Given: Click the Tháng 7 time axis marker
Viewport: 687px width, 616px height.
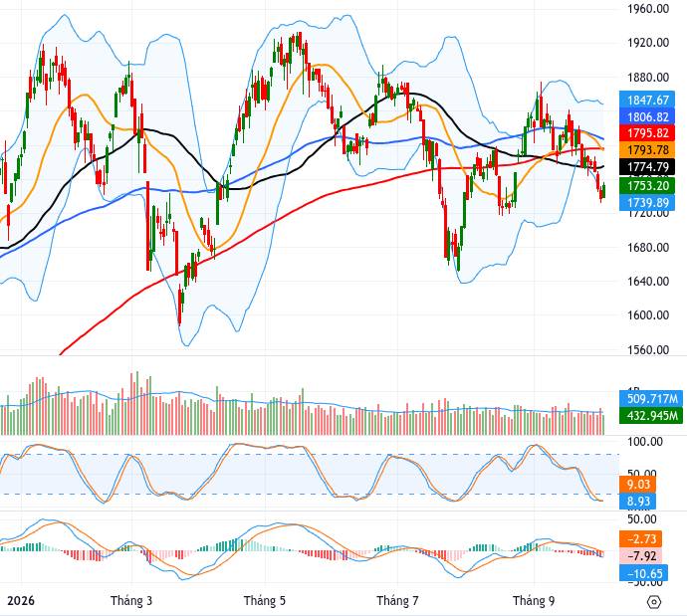Looking at the screenshot, I should point(397,600).
